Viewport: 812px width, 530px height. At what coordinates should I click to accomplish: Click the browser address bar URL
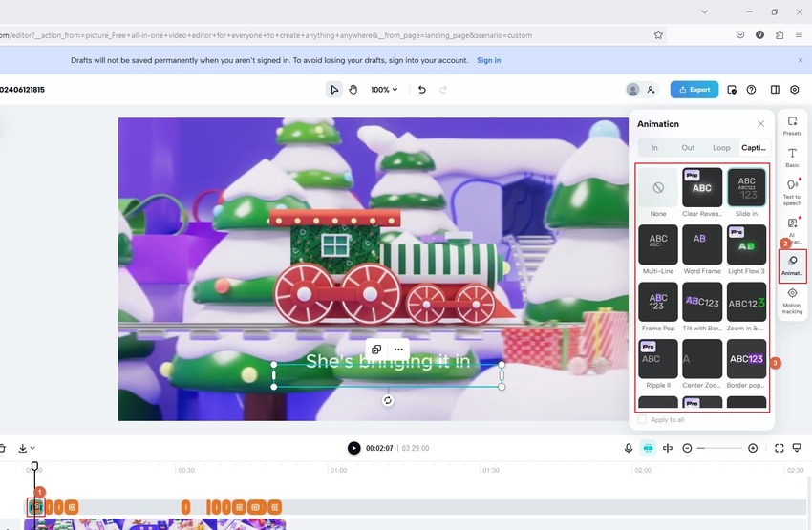(267, 35)
